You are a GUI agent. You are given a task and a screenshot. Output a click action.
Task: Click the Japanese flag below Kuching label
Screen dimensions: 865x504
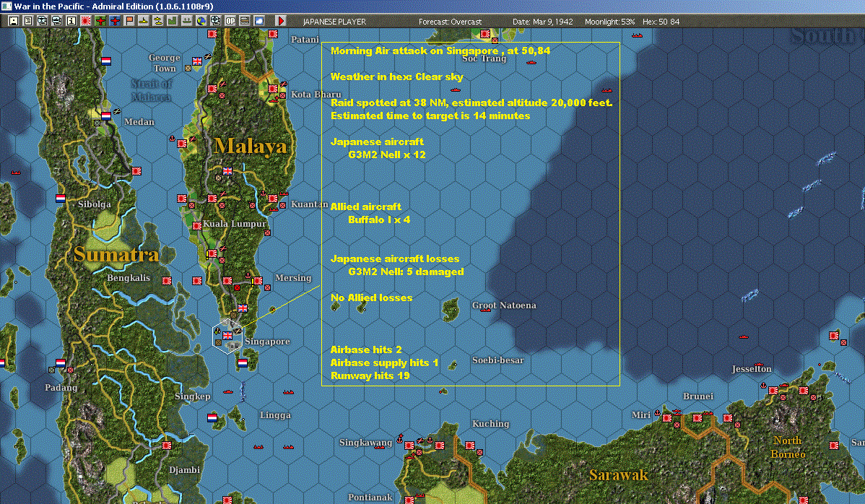(x=470, y=446)
